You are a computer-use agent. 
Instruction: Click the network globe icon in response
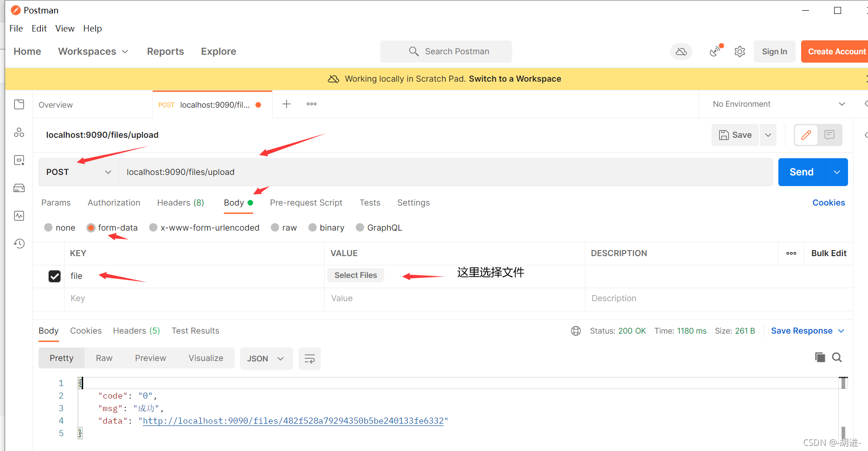click(x=576, y=331)
